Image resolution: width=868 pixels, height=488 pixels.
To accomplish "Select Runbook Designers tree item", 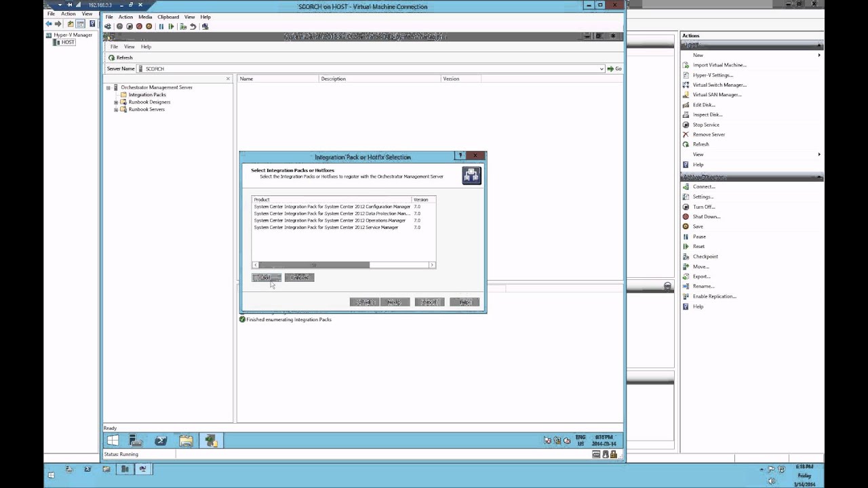I will (149, 102).
